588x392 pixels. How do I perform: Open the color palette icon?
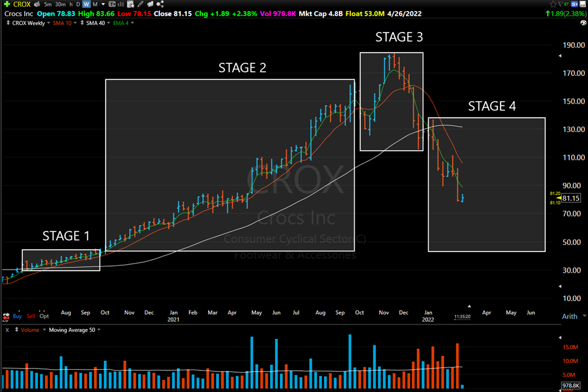tap(583, 23)
